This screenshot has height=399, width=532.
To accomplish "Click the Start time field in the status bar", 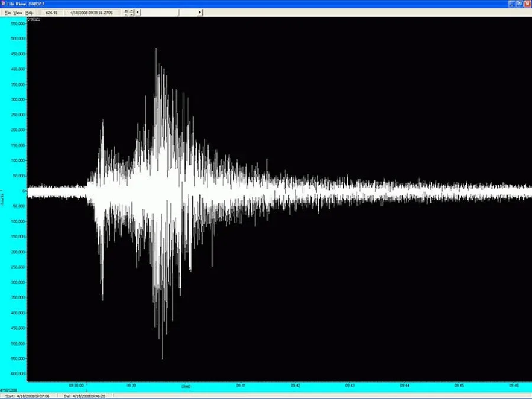I will pyautogui.click(x=29, y=395).
